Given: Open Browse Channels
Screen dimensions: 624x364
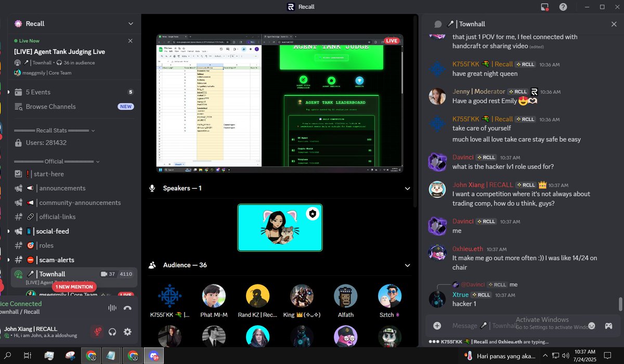Looking at the screenshot, I should (x=74, y=107).
